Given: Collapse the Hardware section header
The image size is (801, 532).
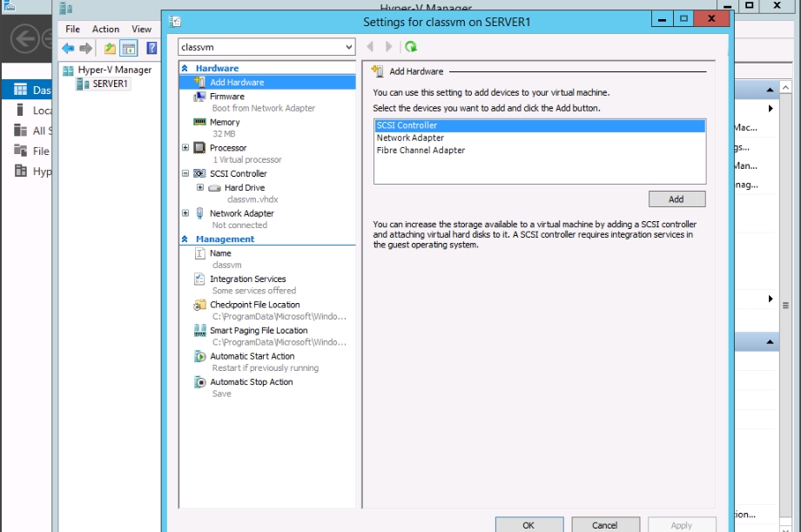Looking at the screenshot, I should (185, 69).
